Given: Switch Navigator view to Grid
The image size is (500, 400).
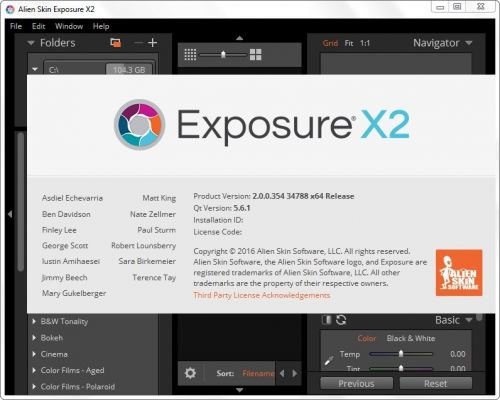Looking at the screenshot, I should coord(330,43).
